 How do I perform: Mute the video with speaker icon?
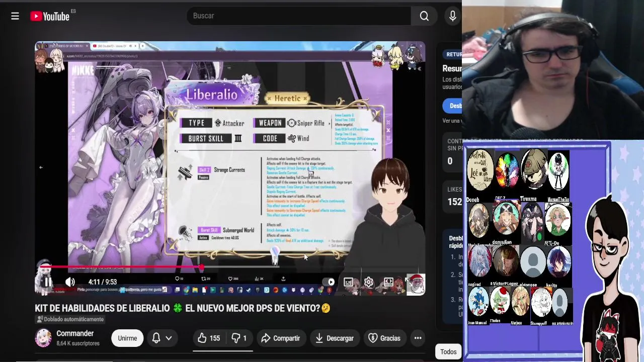[x=70, y=282]
